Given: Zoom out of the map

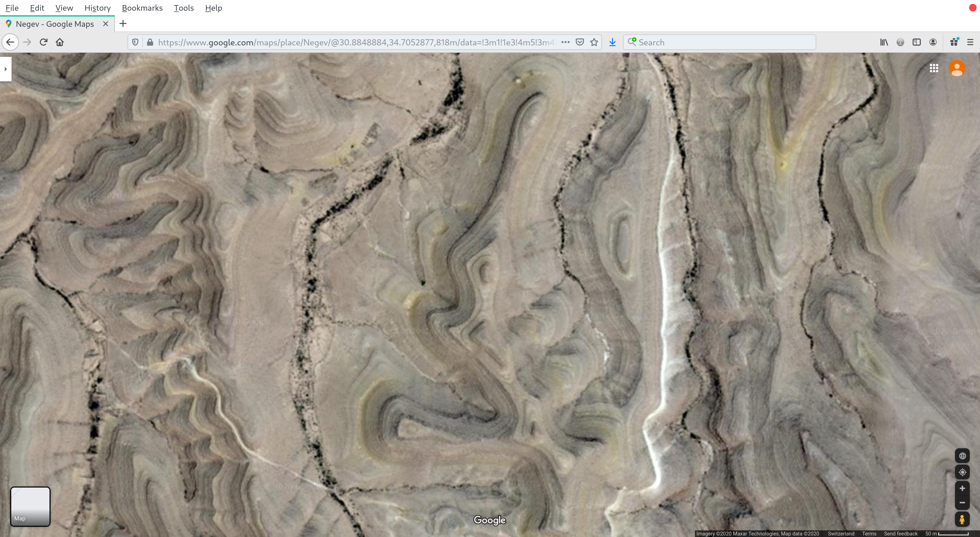Looking at the screenshot, I should [x=962, y=502].
